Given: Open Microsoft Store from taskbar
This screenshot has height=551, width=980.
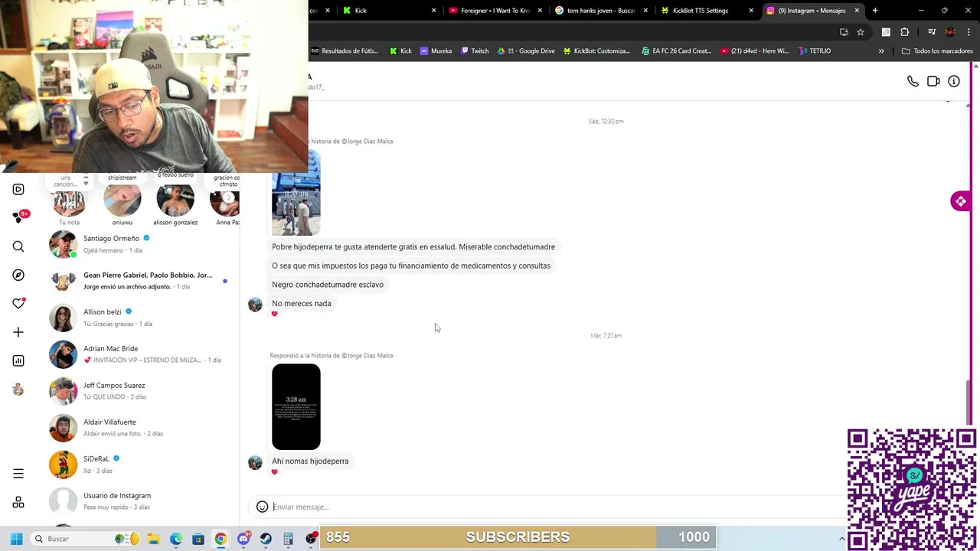Looking at the screenshot, I should point(198,539).
